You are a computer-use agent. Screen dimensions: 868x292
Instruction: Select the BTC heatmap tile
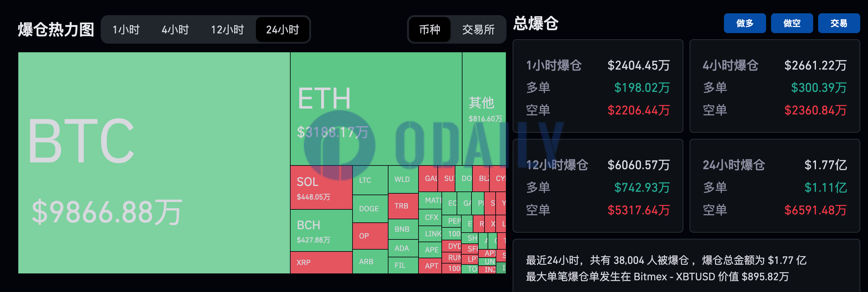click(154, 163)
